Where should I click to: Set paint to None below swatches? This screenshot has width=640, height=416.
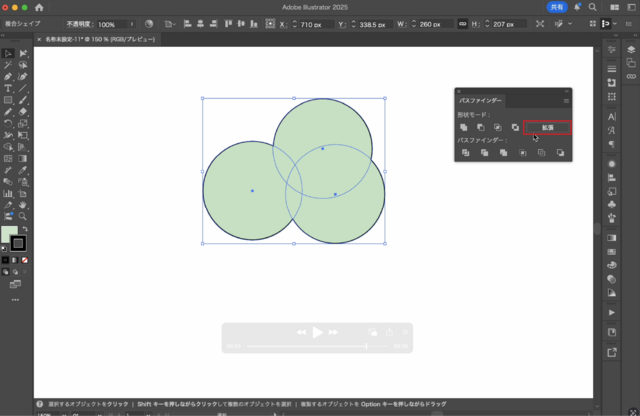coord(25,260)
